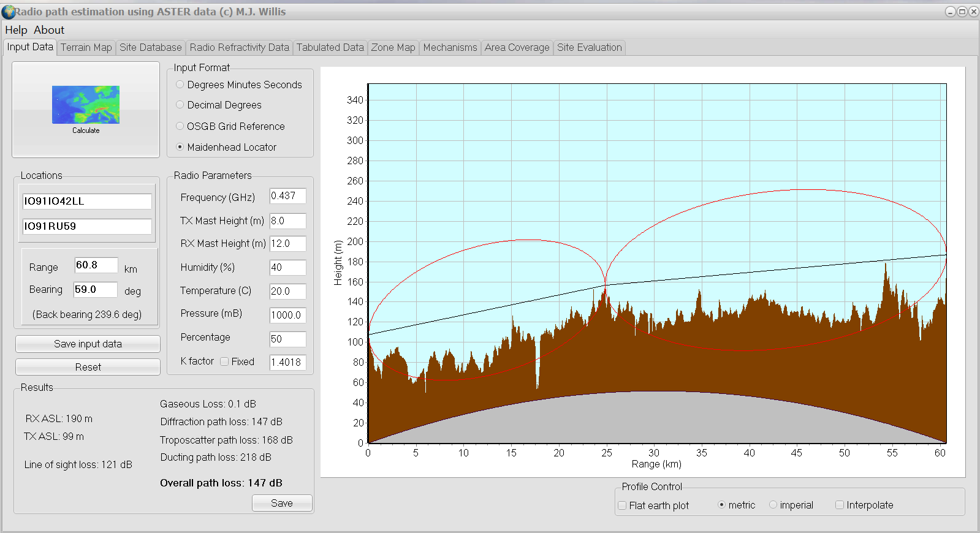Click the RX Mast Height field
This screenshot has width=980, height=533.
pos(287,244)
